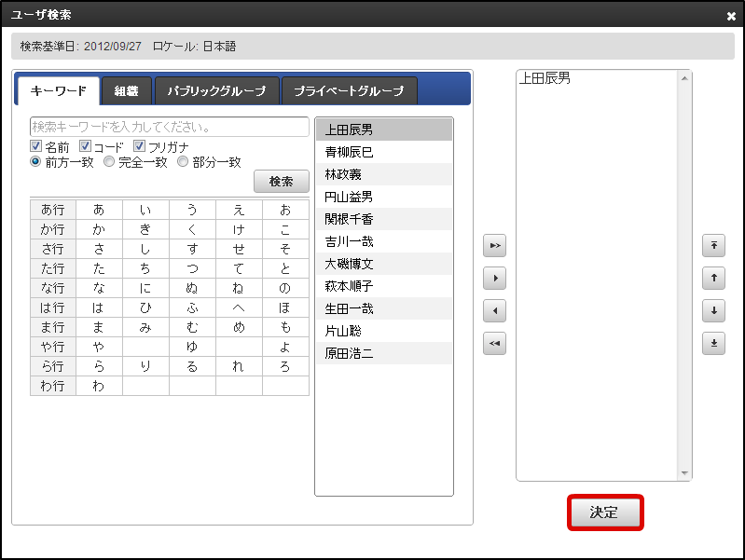Click the scroll-down arrow in the selected users list

click(x=684, y=473)
